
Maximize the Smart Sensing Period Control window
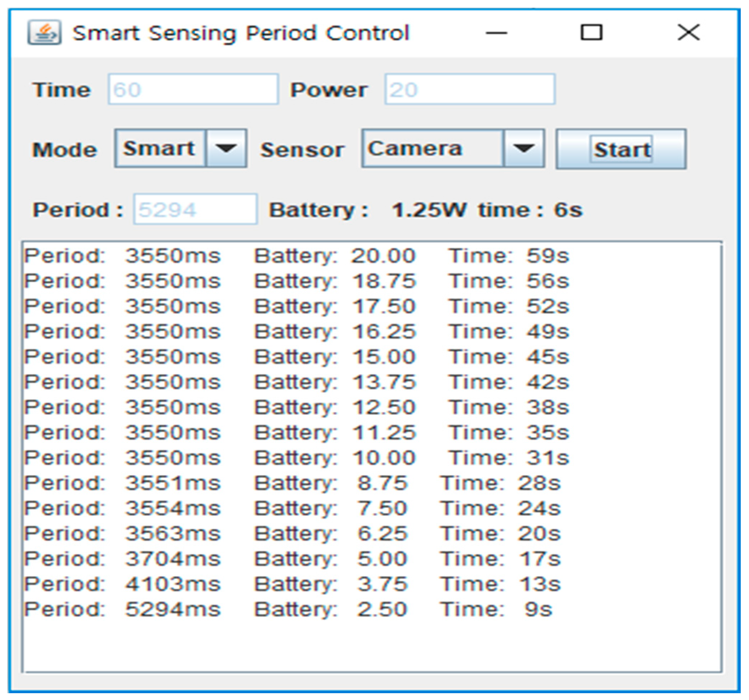pos(591,32)
